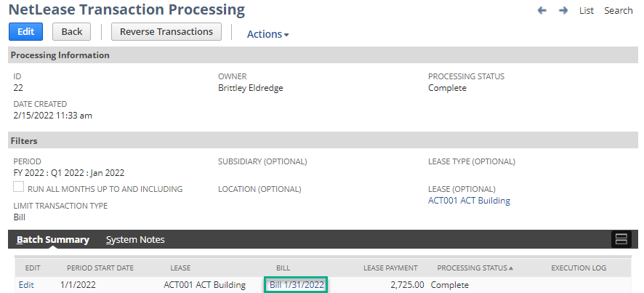Go to previous record with left arrow
The height and width of the screenshot is (293, 644).
coord(542,11)
